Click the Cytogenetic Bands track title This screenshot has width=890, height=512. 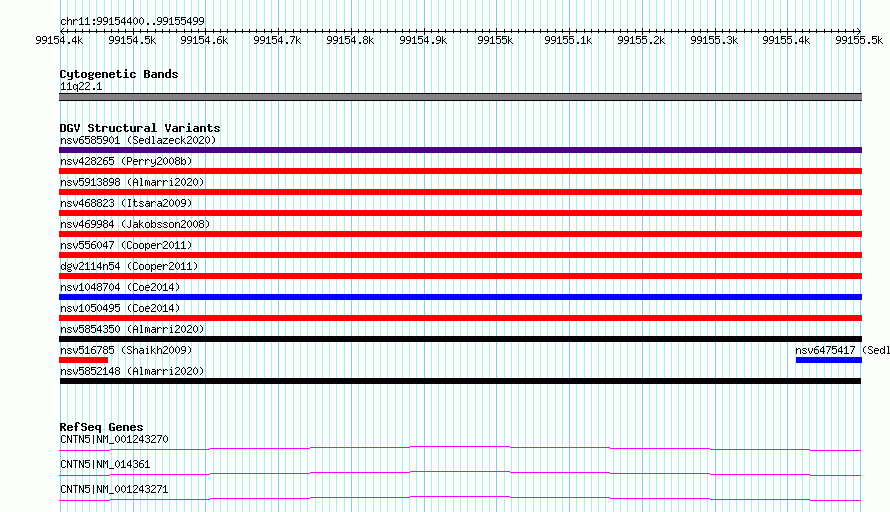[119, 74]
